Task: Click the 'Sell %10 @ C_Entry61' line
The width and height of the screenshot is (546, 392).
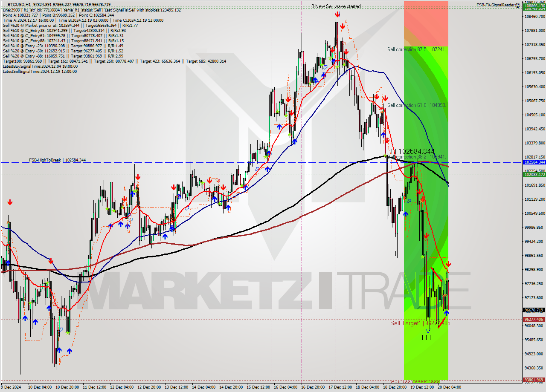Action: [x=63, y=35]
